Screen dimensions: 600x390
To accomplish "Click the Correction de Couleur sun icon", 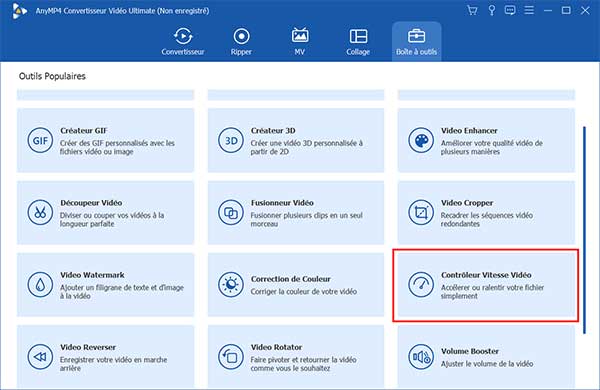I will click(x=231, y=285).
